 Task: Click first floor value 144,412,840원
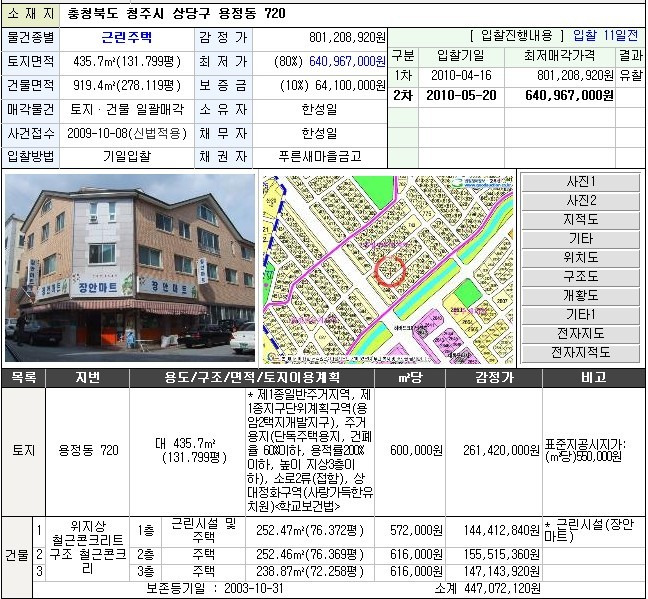(x=501, y=530)
